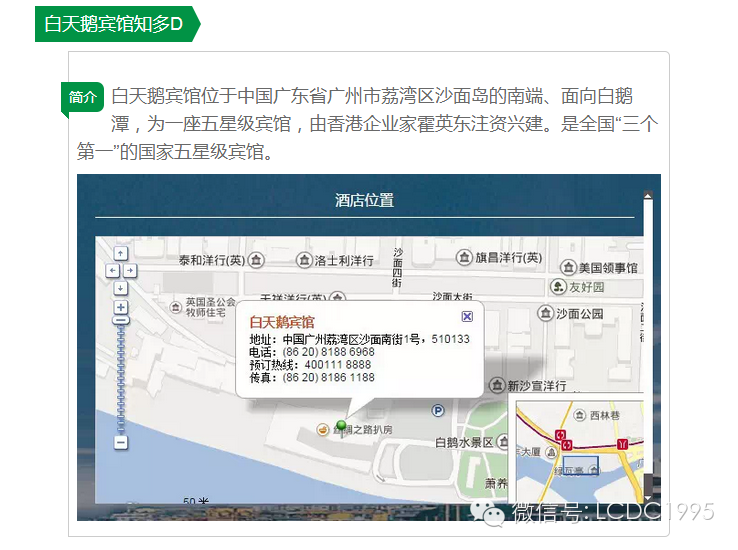Click the phone number (86 20) 8188 6968
Image resolution: width=738 pixels, height=550 pixels.
click(329, 352)
